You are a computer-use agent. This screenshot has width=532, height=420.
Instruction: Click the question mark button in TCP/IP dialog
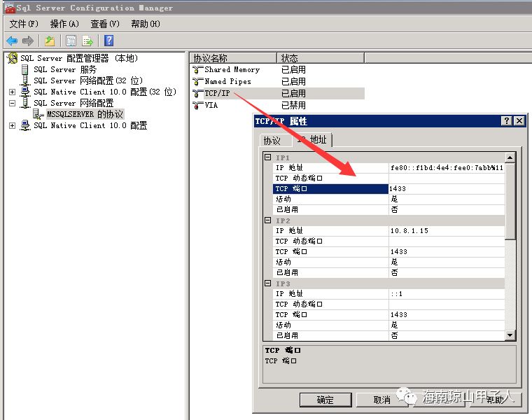[x=507, y=121]
